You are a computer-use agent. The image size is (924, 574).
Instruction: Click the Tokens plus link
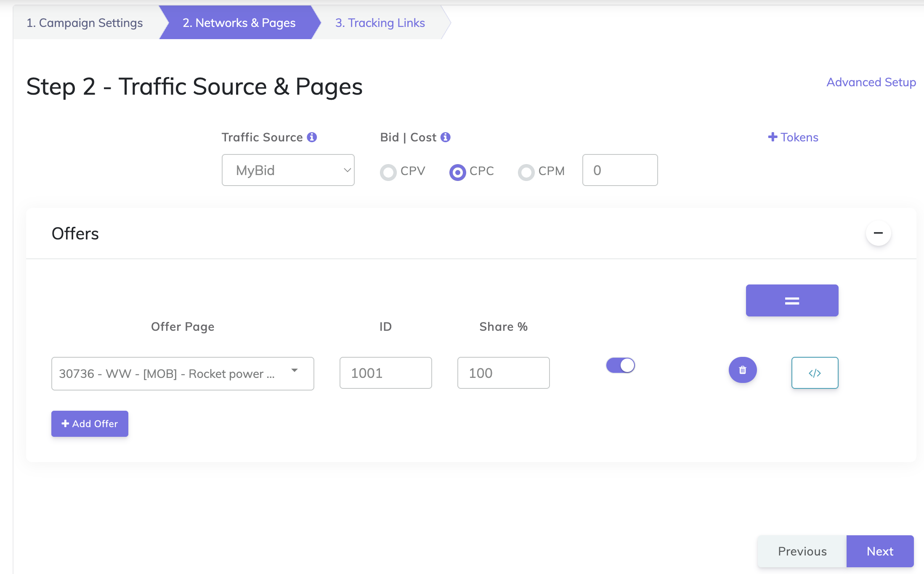(793, 137)
